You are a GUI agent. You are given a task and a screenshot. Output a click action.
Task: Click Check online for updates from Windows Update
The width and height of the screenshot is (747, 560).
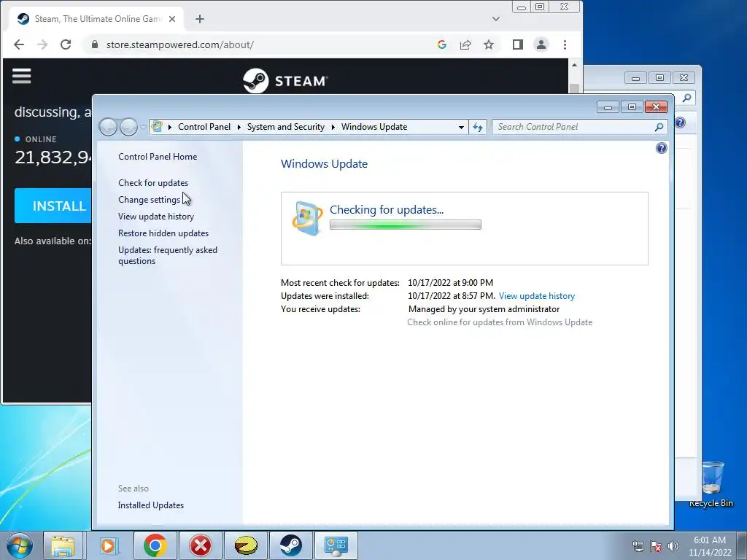[500, 322]
